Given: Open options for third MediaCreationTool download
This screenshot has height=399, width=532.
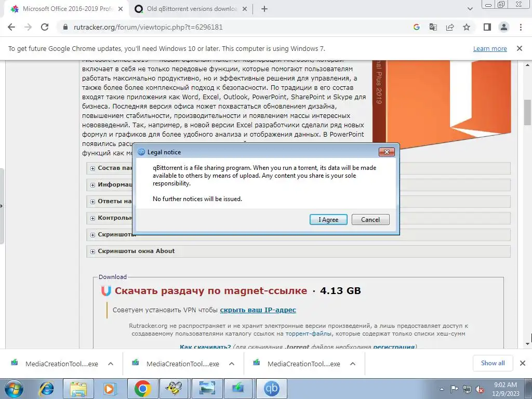Looking at the screenshot, I should point(353,364).
